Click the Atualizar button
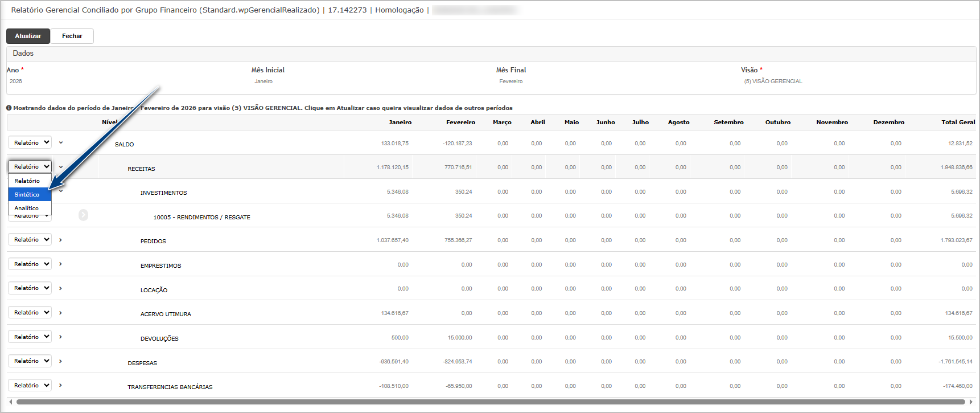This screenshot has height=413, width=980. (x=28, y=36)
